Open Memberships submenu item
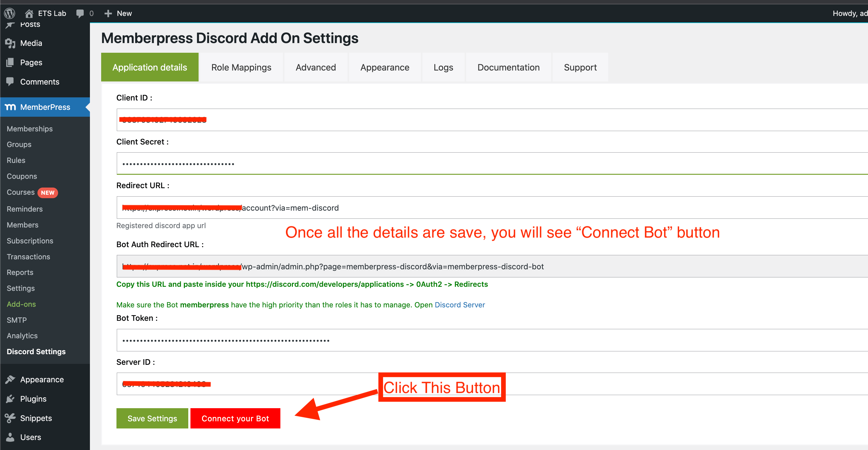The height and width of the screenshot is (450, 868). coord(30,129)
